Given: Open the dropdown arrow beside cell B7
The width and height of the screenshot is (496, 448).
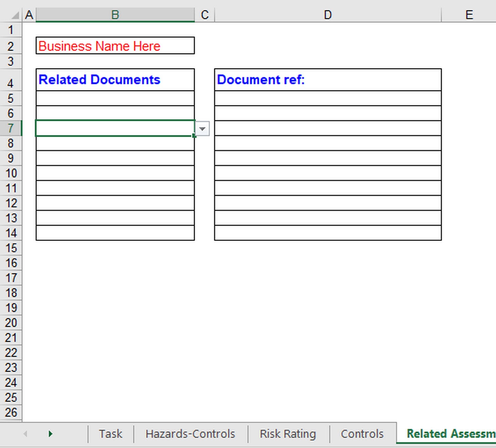Looking at the screenshot, I should click(202, 129).
